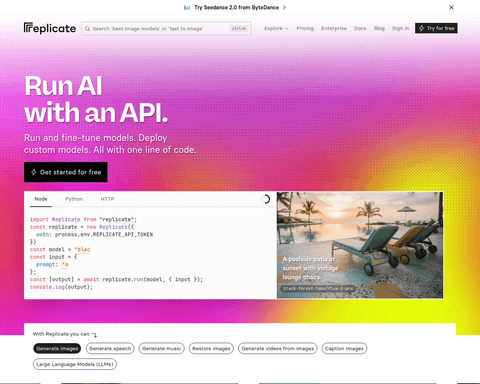Viewport: 480px width, 384px height.
Task: Click the Try for free button
Action: tap(436, 28)
